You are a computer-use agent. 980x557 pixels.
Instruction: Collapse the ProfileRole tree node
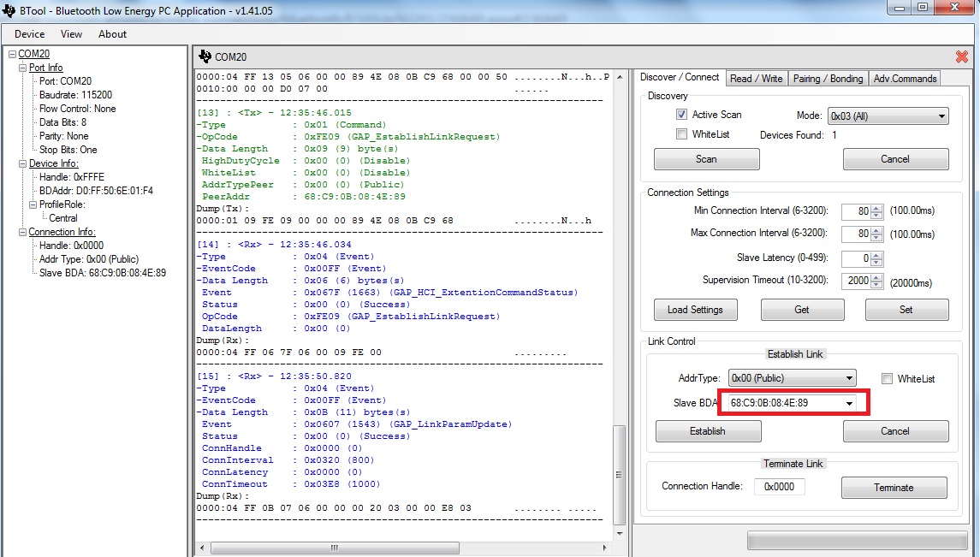(33, 204)
